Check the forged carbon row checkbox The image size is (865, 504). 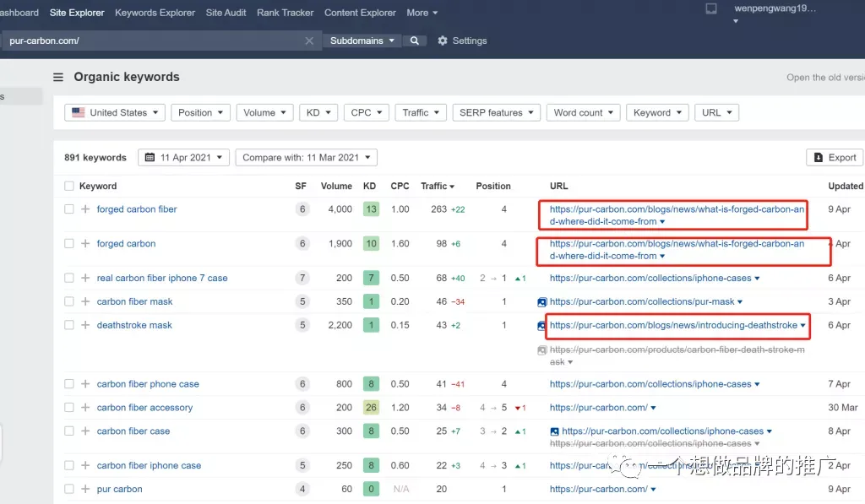click(x=69, y=243)
